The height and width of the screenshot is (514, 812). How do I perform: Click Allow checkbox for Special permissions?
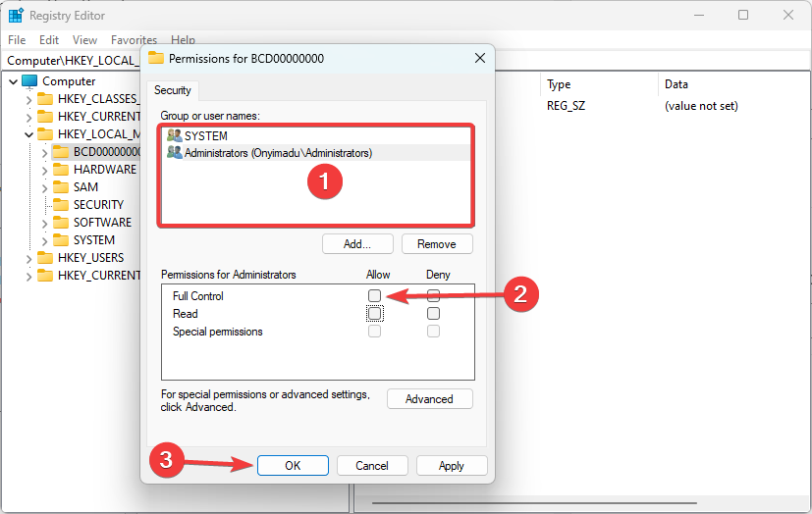coord(374,331)
